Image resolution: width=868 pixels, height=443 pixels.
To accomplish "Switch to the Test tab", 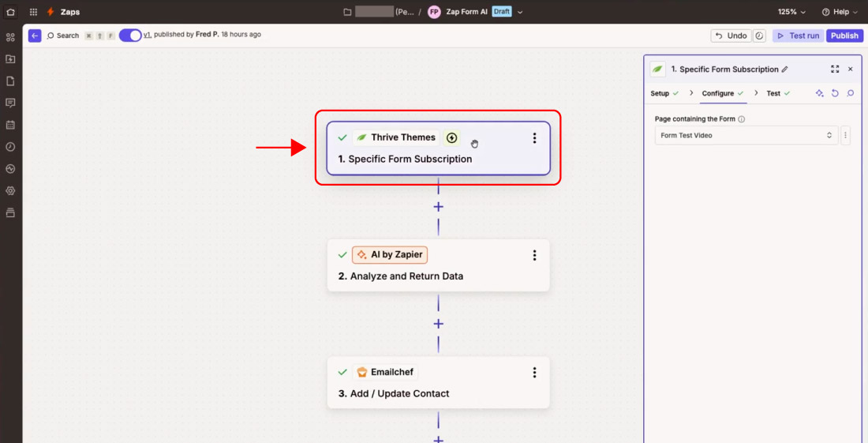I will (773, 93).
